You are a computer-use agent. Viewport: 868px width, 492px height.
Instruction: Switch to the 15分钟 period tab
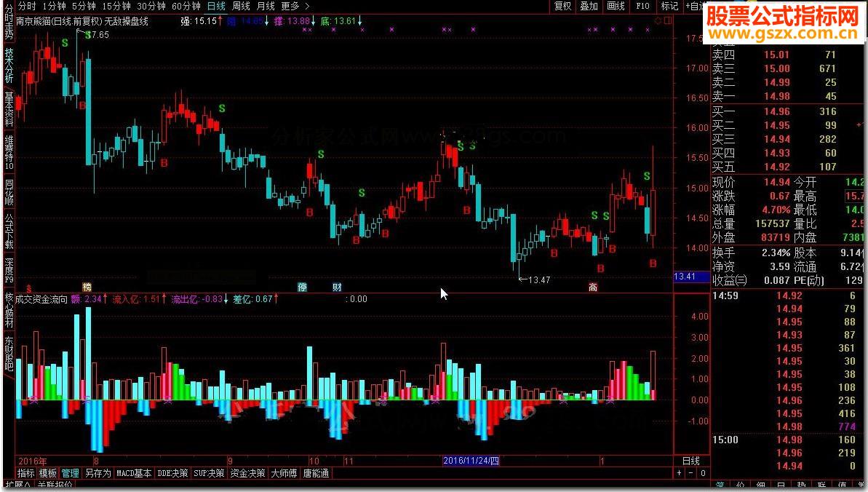coord(116,6)
